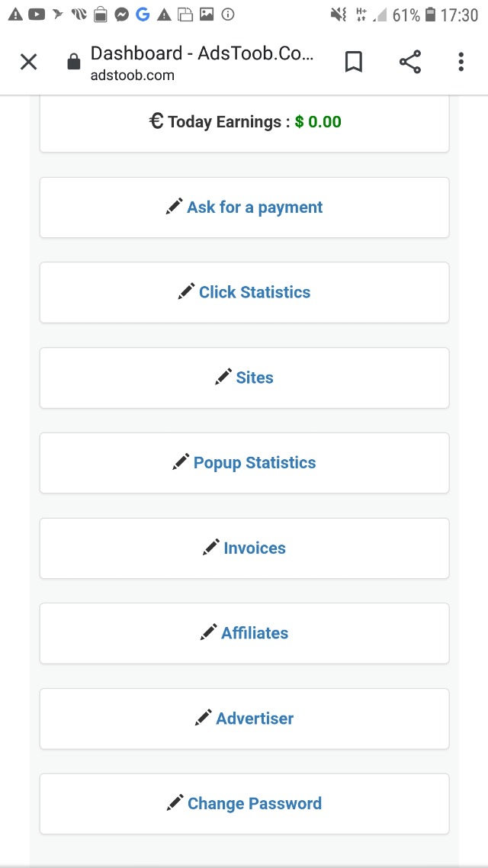Tap pencil icon beside Invoices

pyautogui.click(x=211, y=548)
